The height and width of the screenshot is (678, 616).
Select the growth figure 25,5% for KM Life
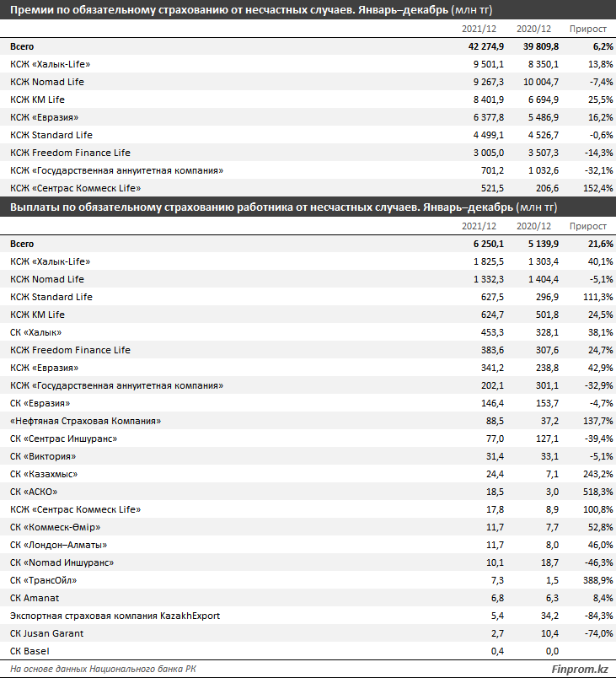[x=601, y=100]
